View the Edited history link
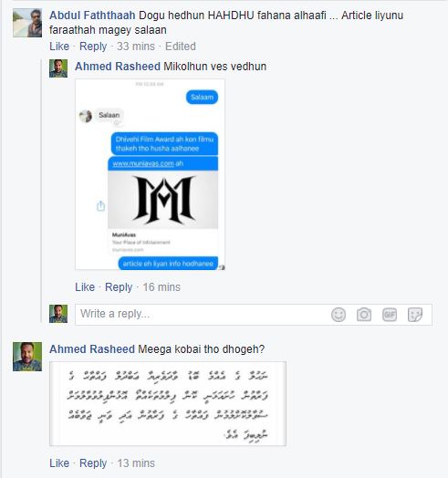Image resolution: width=448 pixels, height=478 pixels. [181, 47]
